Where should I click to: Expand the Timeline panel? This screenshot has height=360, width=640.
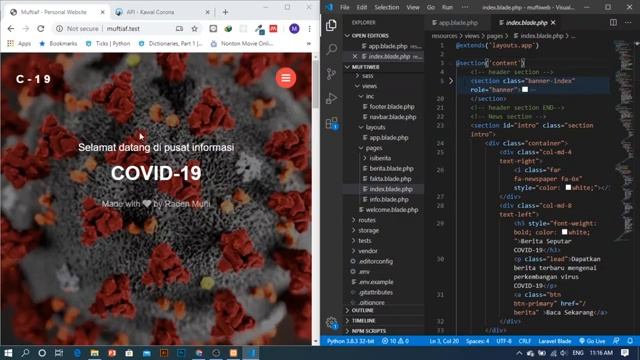347,321
